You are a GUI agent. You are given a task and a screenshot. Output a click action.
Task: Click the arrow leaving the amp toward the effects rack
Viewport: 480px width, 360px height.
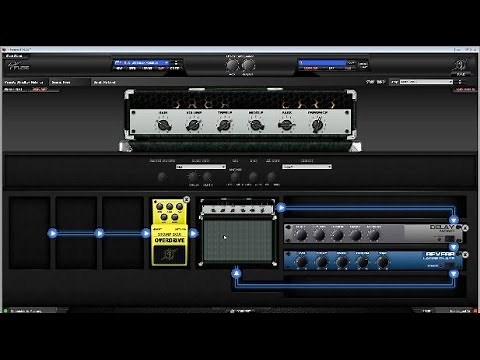[x=281, y=208]
